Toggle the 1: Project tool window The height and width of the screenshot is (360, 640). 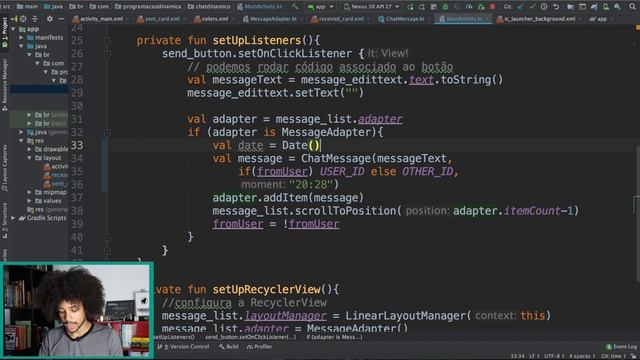(4, 33)
